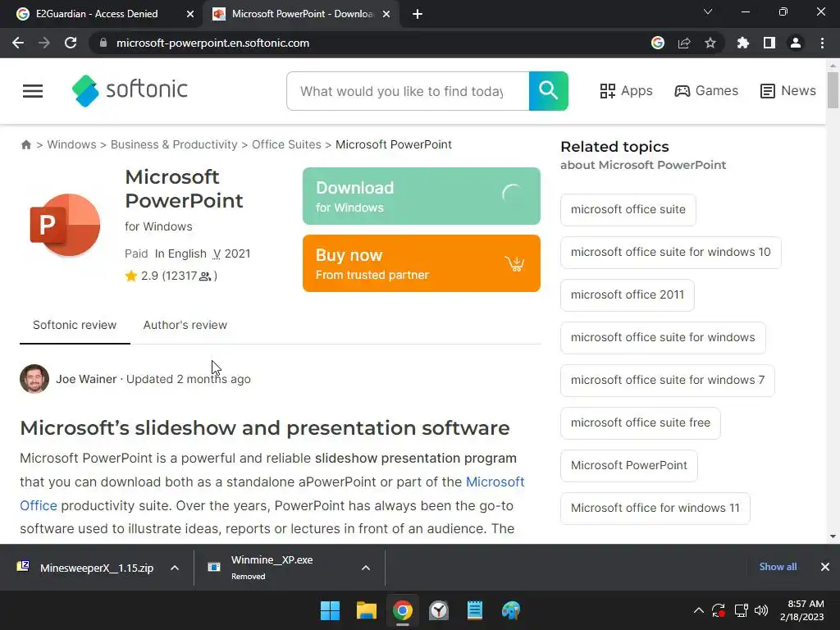Toggle the Chrome side panel
The height and width of the screenshot is (630, 840).
769,43
